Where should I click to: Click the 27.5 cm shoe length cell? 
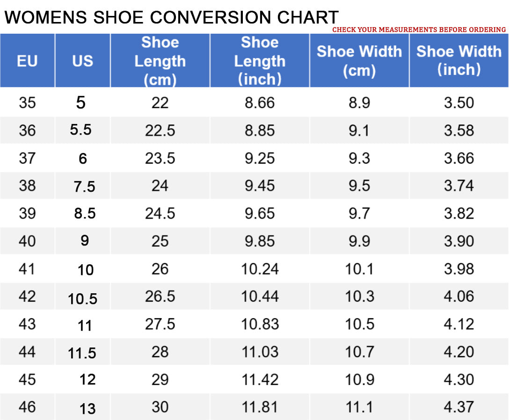(160, 324)
